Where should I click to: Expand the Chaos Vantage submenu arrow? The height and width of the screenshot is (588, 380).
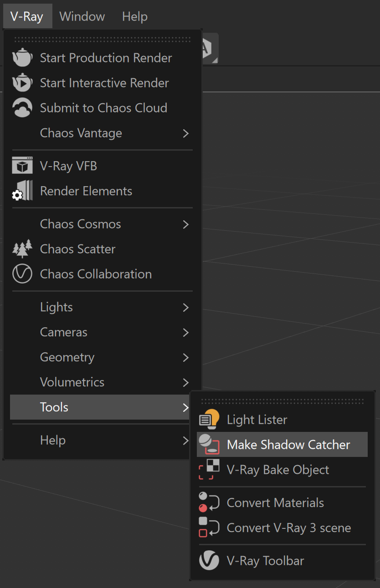pos(185,133)
